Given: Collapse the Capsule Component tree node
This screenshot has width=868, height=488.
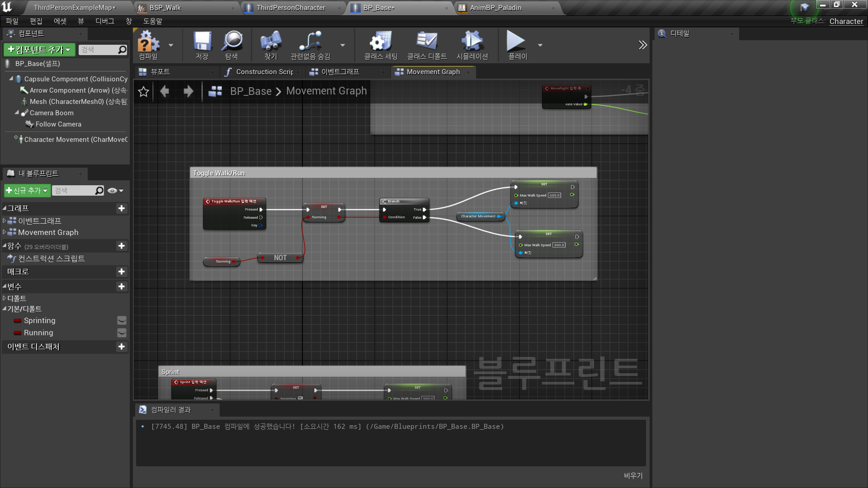Looking at the screenshot, I should coord(11,79).
